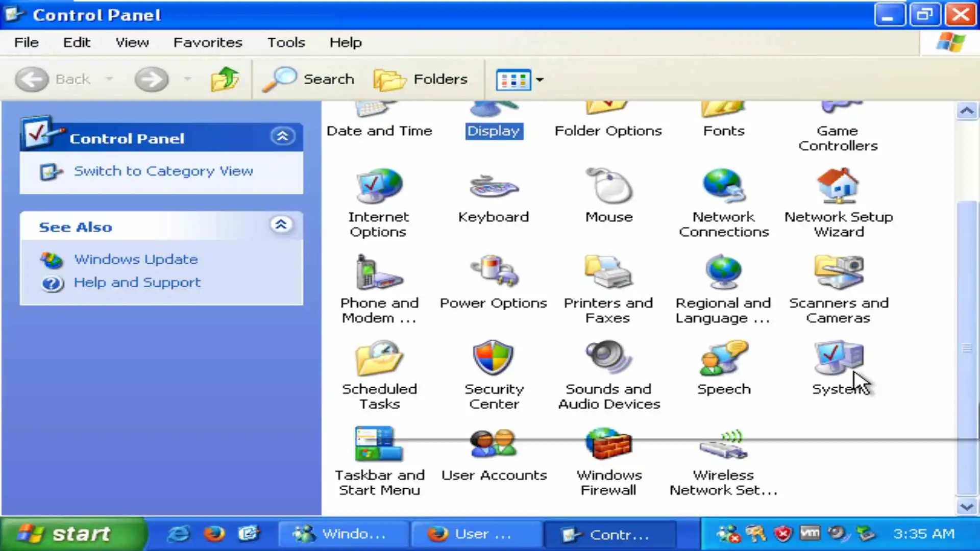The width and height of the screenshot is (980, 551).
Task: Collapse the Control Panel side pane
Action: pyautogui.click(x=282, y=136)
